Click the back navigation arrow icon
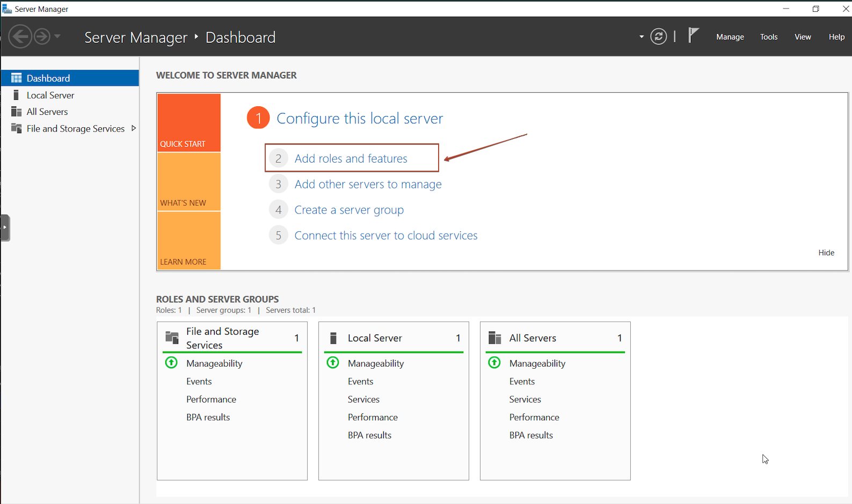 coord(20,36)
